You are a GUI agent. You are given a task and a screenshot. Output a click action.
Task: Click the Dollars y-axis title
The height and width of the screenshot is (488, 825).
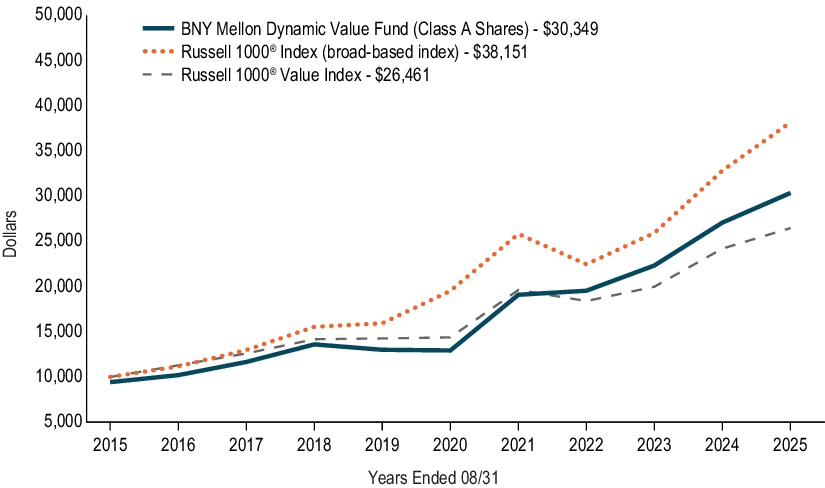10,233
